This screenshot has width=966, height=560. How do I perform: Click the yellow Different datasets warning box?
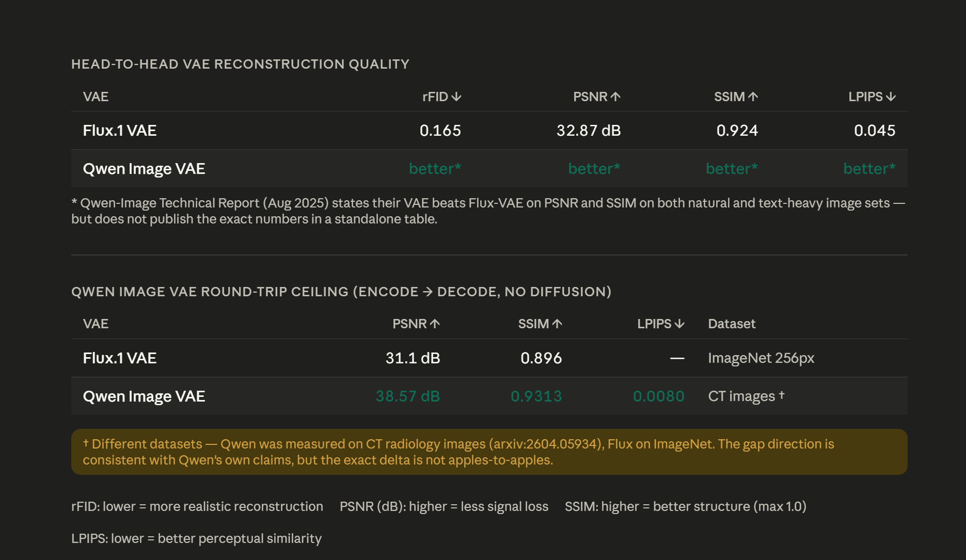click(489, 452)
